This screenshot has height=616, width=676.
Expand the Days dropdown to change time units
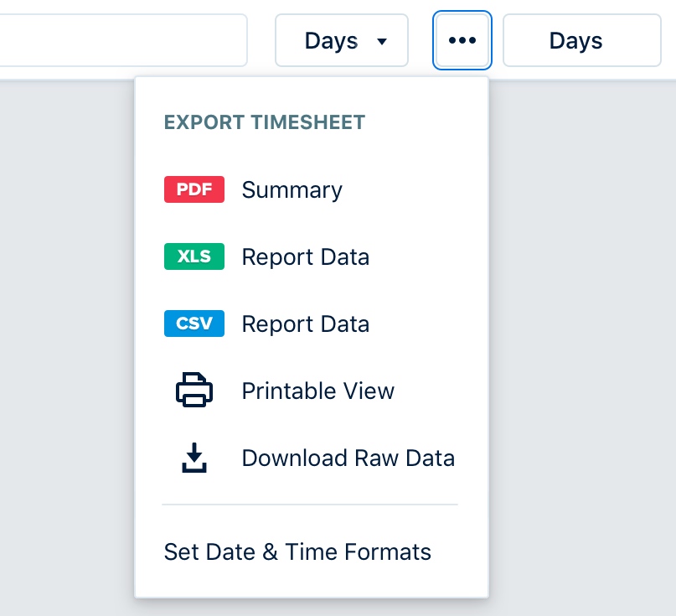click(341, 40)
